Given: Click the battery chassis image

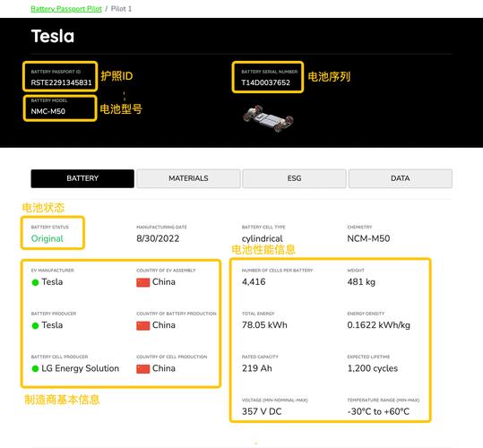Looking at the screenshot, I should coord(268,118).
